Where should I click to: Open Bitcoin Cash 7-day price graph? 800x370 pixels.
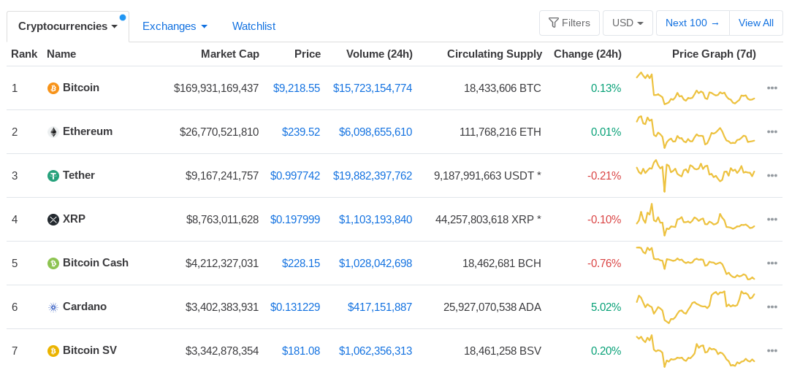695,263
